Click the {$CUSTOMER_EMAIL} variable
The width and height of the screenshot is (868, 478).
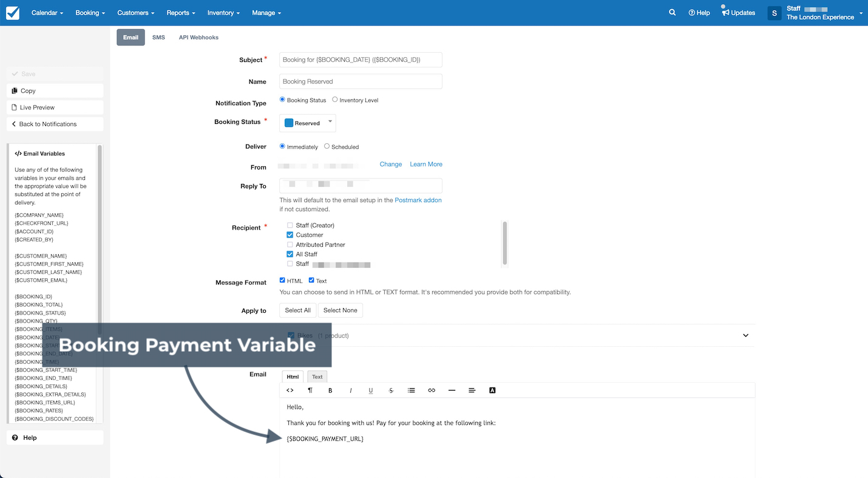click(41, 280)
